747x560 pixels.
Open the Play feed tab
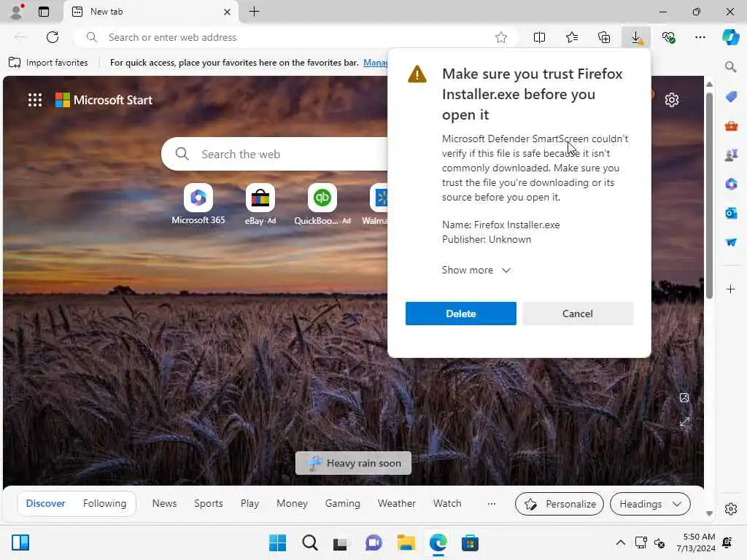(249, 503)
